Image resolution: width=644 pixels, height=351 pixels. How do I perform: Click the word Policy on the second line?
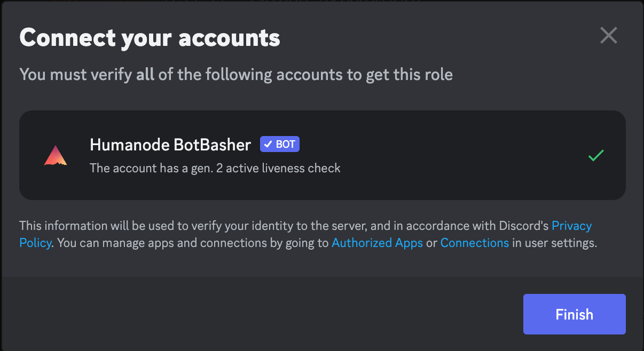coord(35,243)
